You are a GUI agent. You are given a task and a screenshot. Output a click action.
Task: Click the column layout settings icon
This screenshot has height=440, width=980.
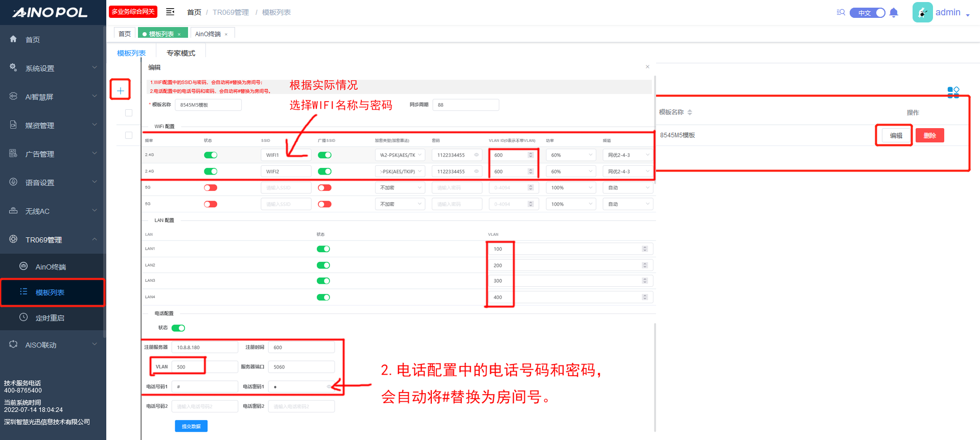click(x=953, y=92)
